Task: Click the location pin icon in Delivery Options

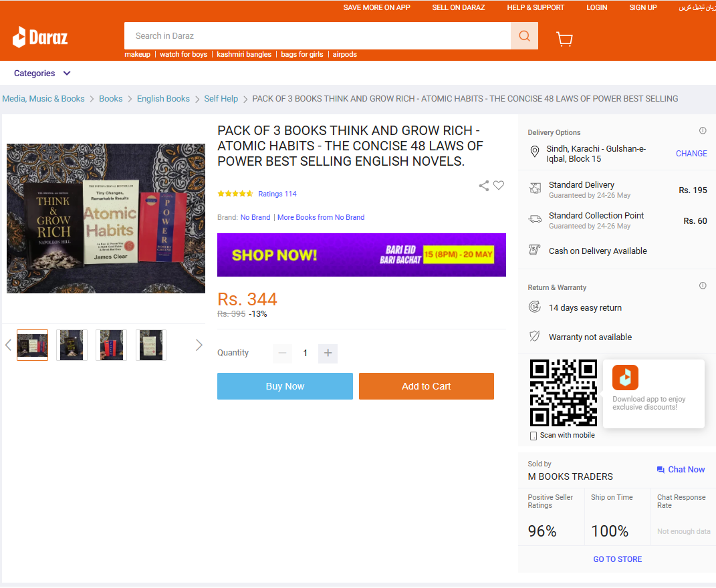Action: [x=534, y=152]
